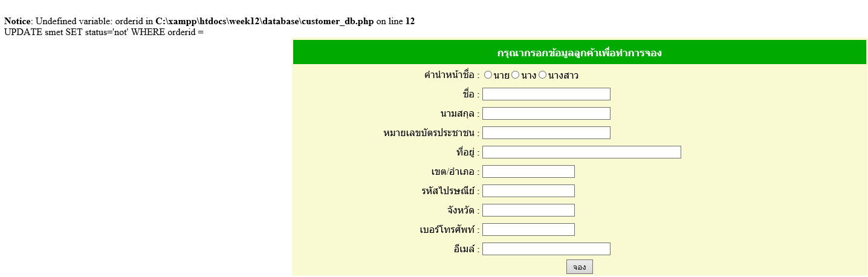The image size is (868, 277).
Task: Click the หมายเลขบัตรประชาชน input box
Action: coord(546,133)
